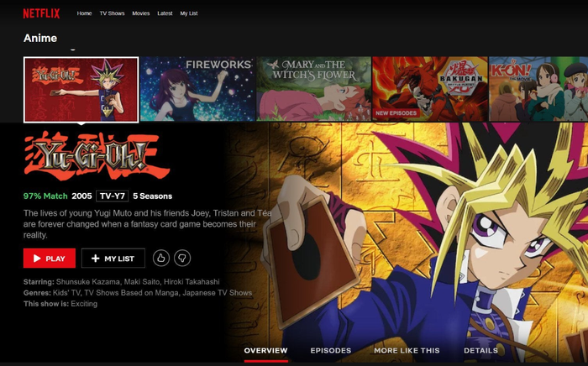Click the TV-Y7 rating badge
The width and height of the screenshot is (588, 366).
coord(112,196)
